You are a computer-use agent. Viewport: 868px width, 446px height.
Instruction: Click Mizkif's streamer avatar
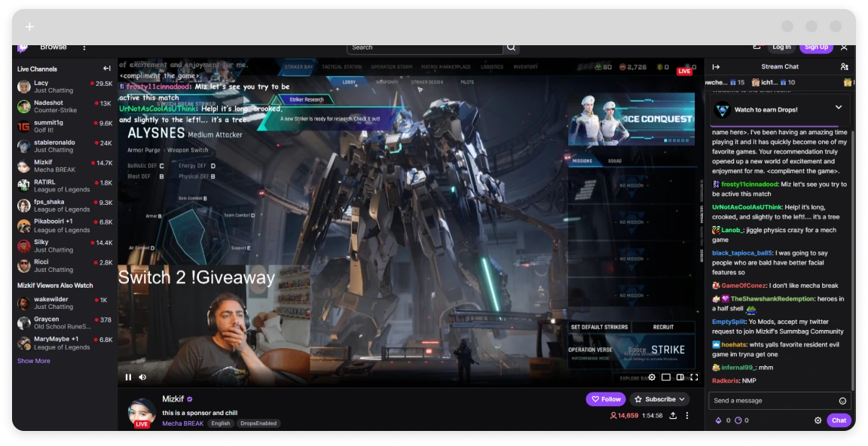tap(142, 413)
